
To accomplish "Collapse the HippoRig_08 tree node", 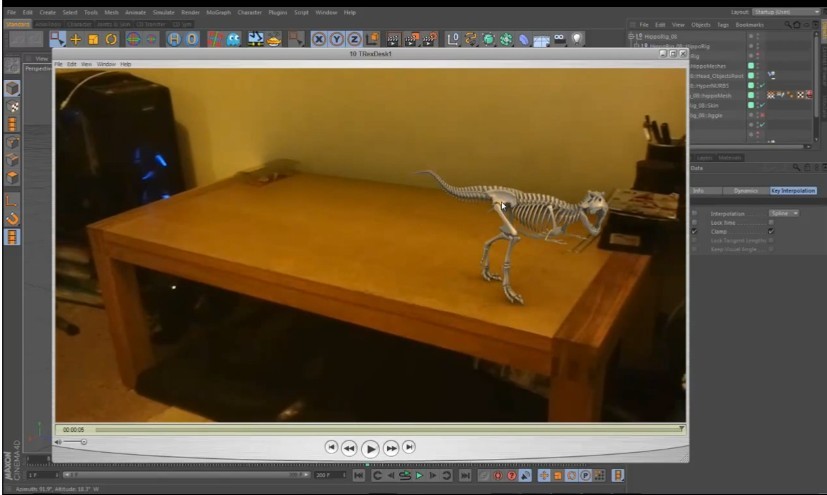I will [x=631, y=36].
